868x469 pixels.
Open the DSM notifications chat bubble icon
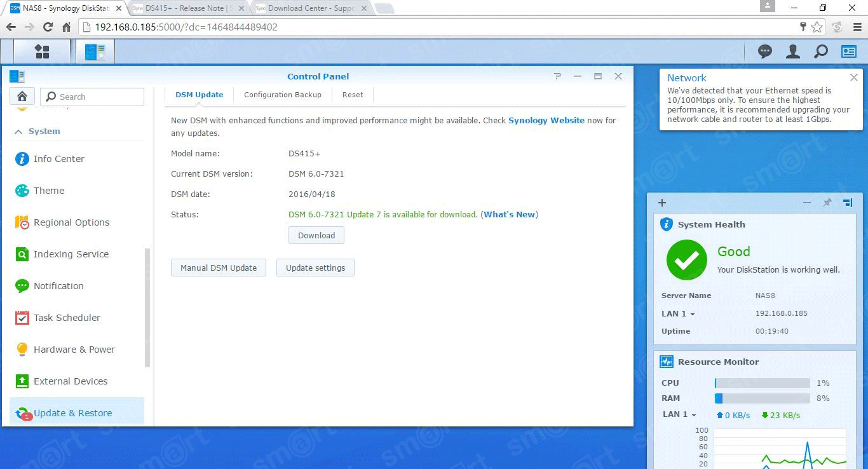tap(765, 52)
